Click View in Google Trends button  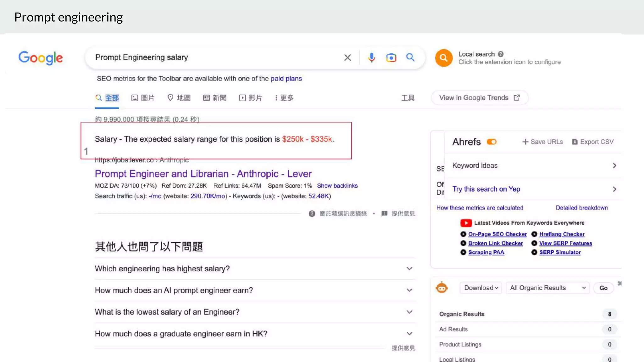[x=479, y=98]
